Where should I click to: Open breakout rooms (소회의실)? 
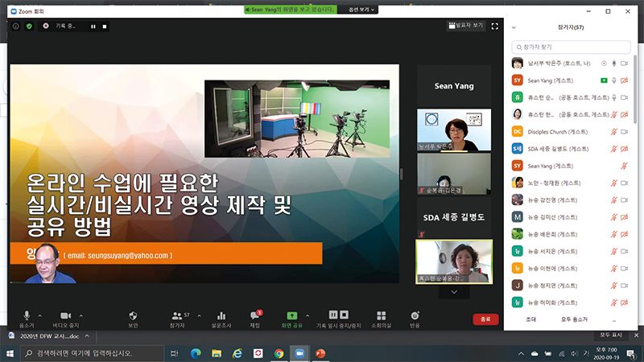(x=380, y=316)
